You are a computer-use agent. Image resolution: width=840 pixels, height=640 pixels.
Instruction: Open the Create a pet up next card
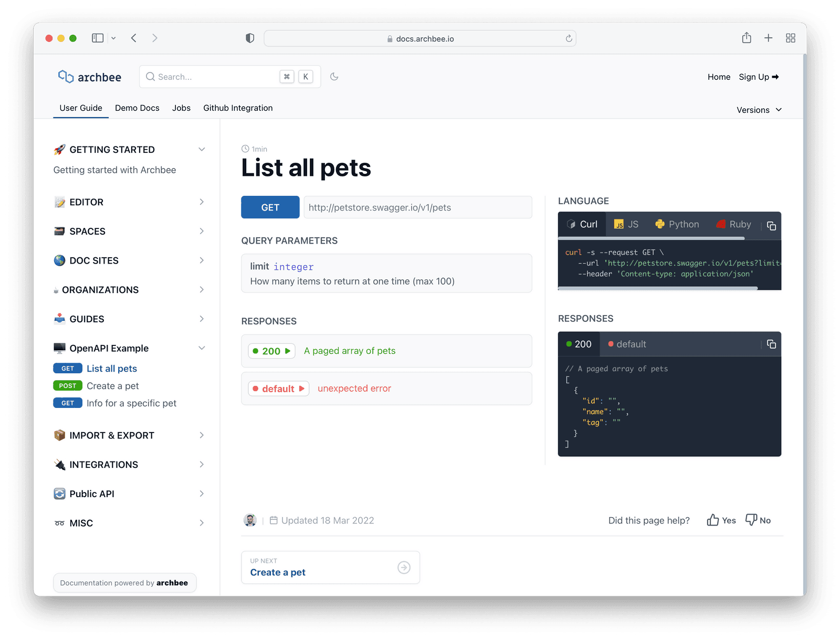tap(330, 567)
